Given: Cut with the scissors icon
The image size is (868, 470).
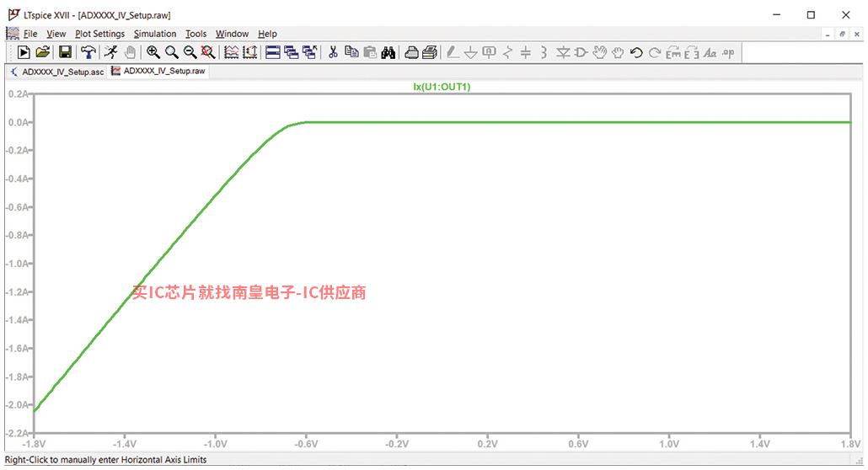Looking at the screenshot, I should [333, 52].
